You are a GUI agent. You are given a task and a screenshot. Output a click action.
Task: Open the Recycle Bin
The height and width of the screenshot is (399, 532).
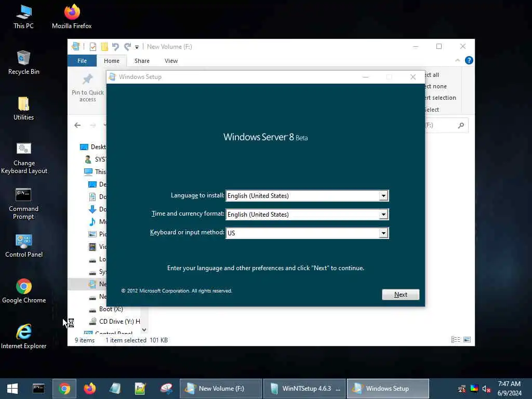pyautogui.click(x=23, y=62)
